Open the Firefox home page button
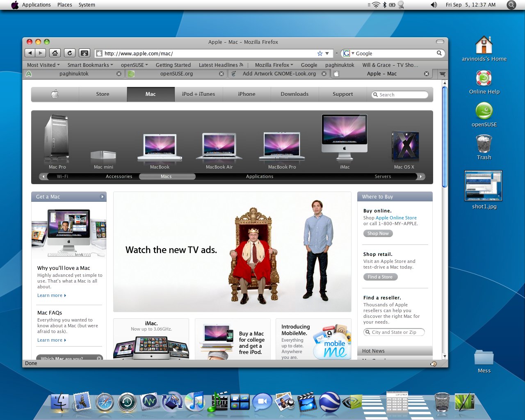The image size is (525, 420). (55, 53)
